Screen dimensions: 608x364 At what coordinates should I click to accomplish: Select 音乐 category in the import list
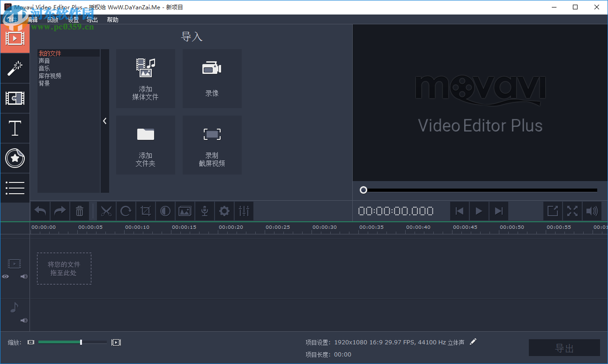(44, 68)
